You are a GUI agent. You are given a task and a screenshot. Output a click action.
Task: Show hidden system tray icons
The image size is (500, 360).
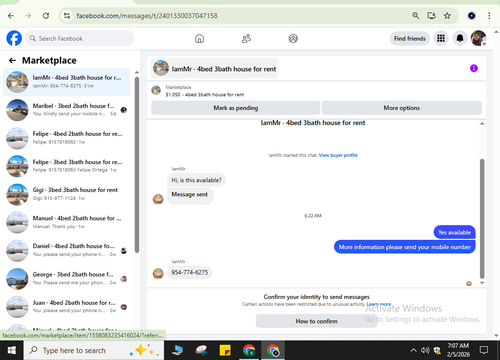point(413,350)
